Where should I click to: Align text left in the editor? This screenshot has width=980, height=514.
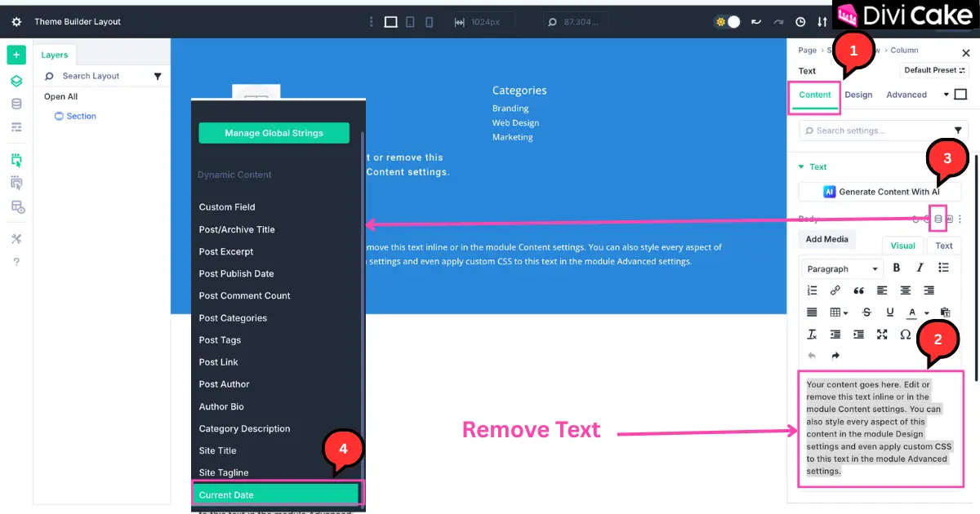(x=882, y=290)
